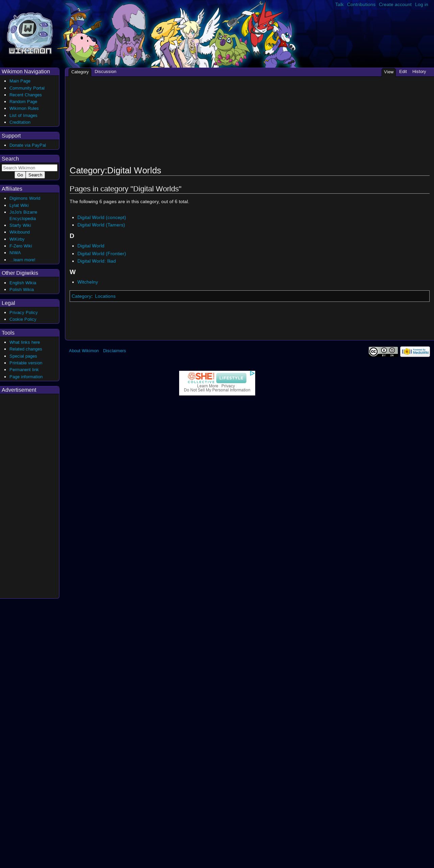Viewport: 434px width, 868px height.
Task: Click the NIWA link
Action: (15, 253)
